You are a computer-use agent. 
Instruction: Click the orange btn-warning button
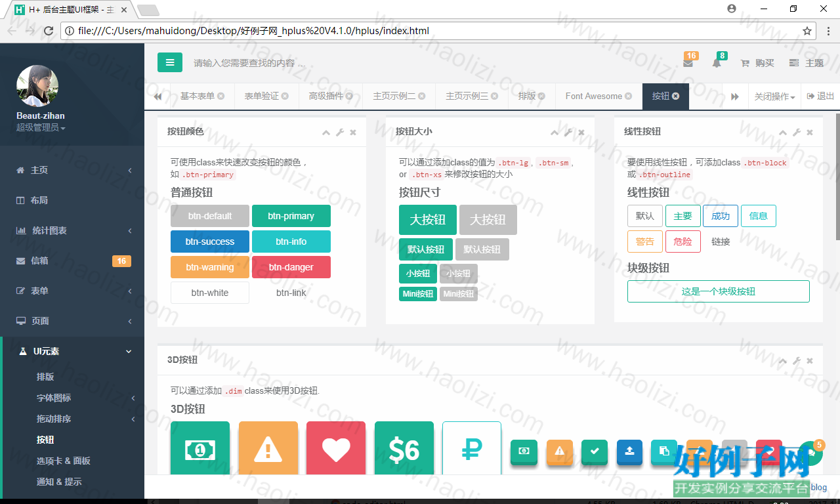[x=210, y=267]
